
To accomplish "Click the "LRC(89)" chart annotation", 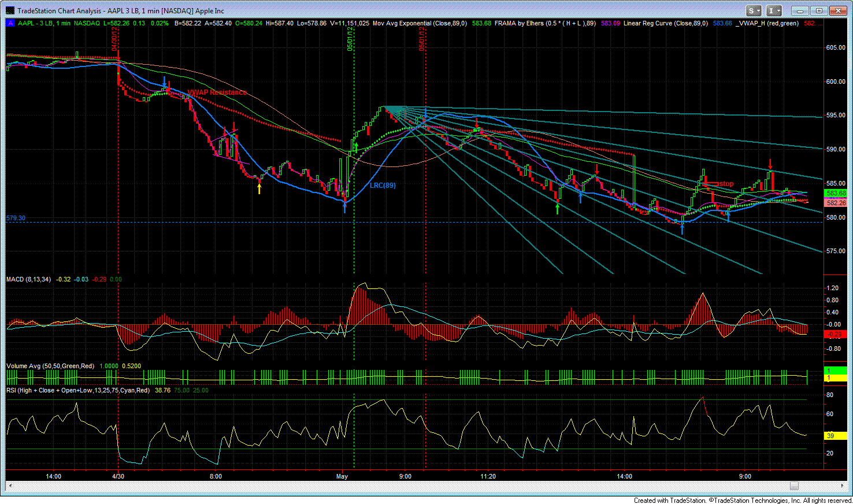I will tap(383, 186).
